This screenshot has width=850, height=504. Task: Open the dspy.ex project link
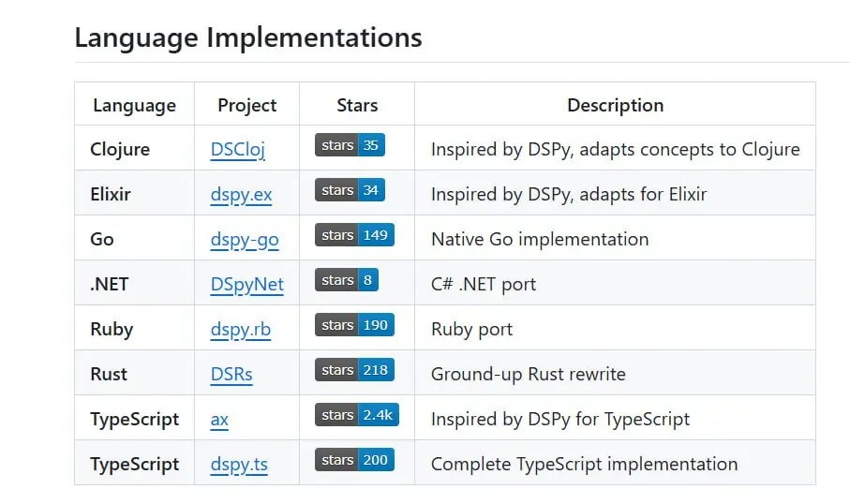click(x=241, y=194)
